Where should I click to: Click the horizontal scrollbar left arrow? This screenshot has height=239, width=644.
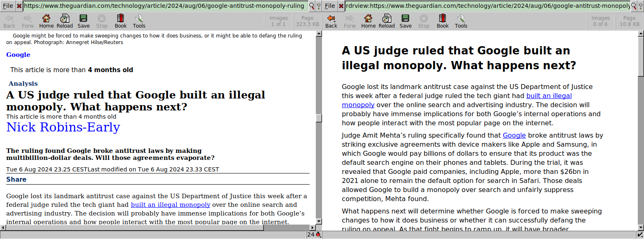pos(3,227)
